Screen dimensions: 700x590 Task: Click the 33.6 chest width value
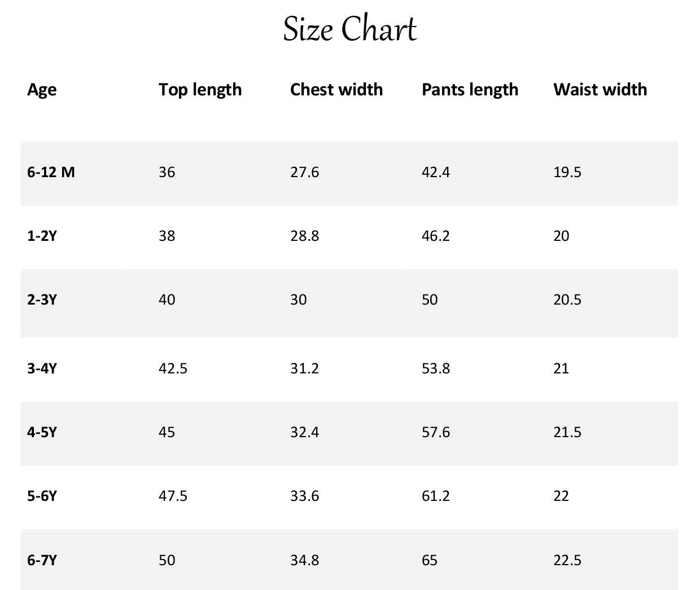[x=304, y=496]
